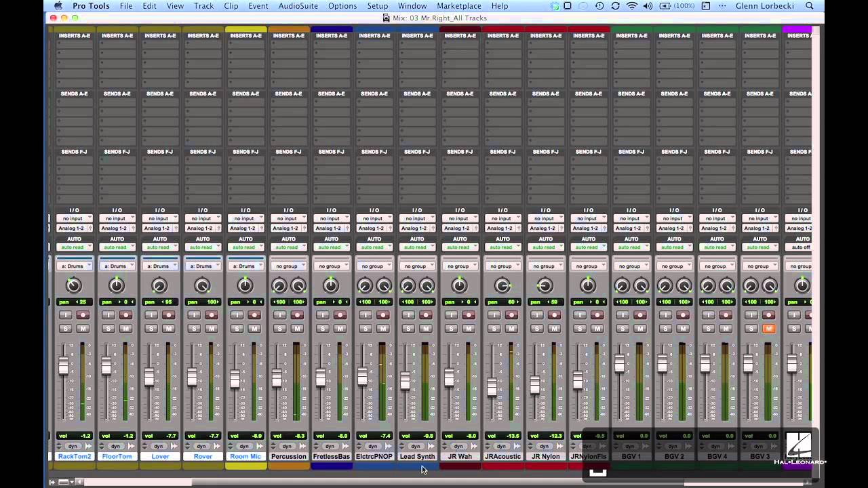
Task: Record-enable the Room Mic track
Action: click(x=254, y=315)
